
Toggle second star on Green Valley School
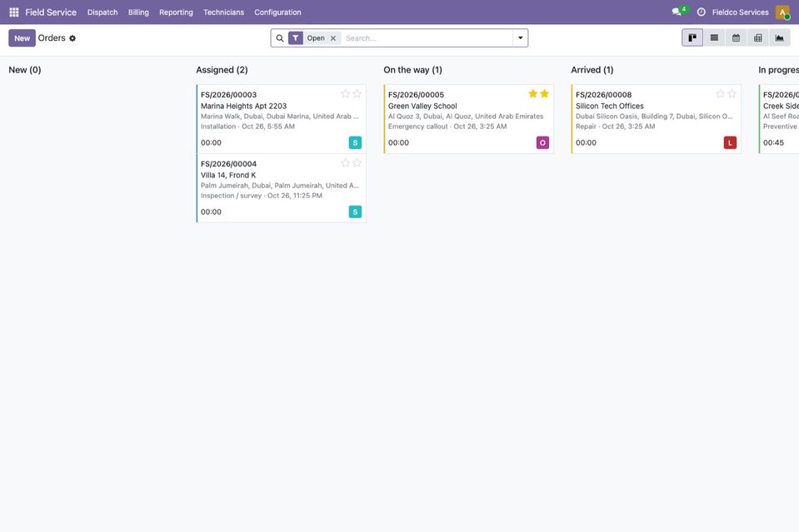545,94
